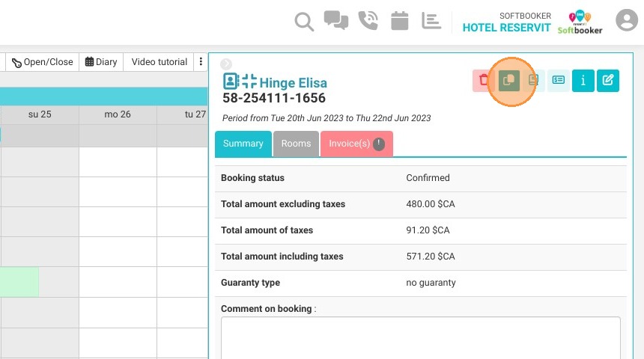
Task: Click the phone call icon
Action: (x=368, y=20)
